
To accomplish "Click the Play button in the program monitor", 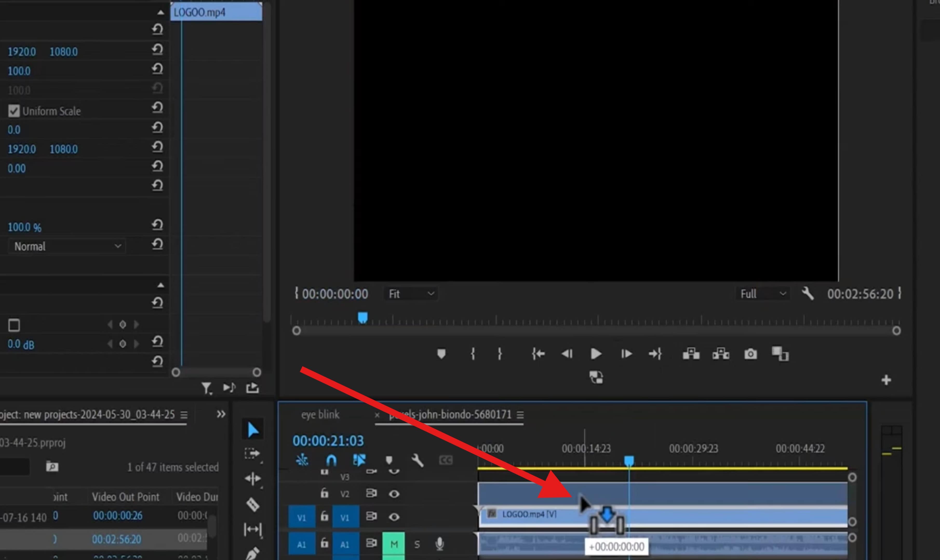I will pyautogui.click(x=596, y=354).
